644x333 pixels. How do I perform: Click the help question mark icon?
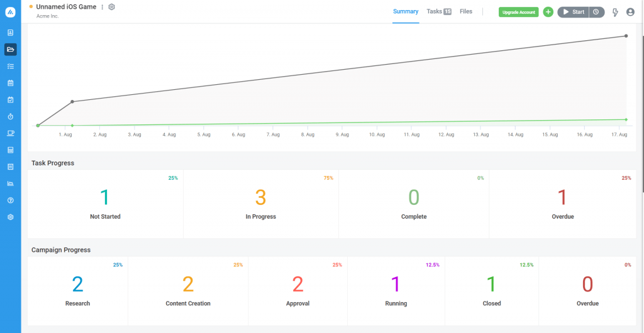click(10, 200)
